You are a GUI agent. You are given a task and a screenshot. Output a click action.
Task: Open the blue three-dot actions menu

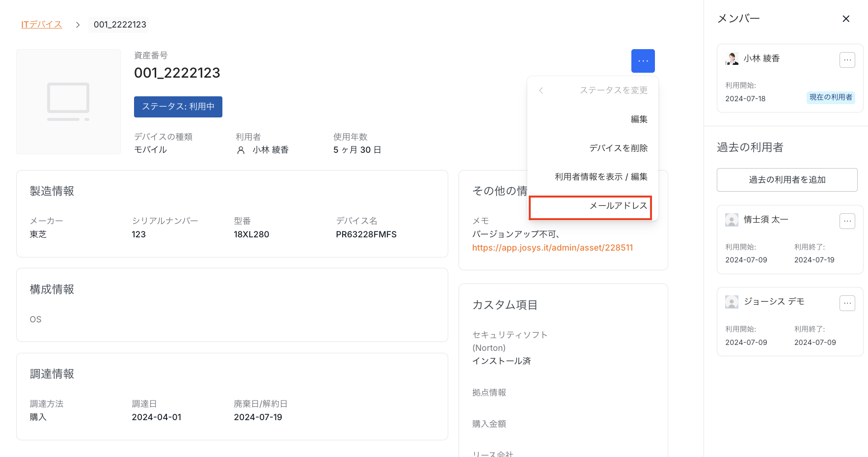coord(643,61)
